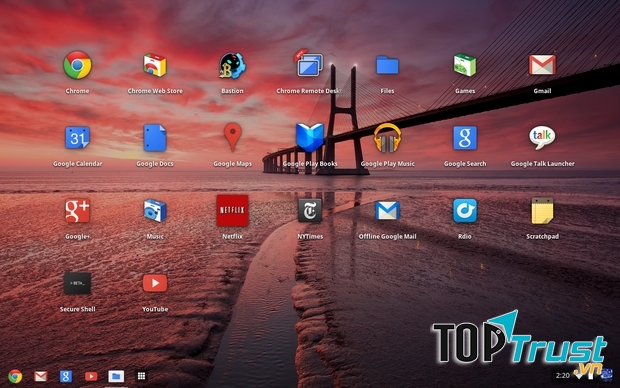The height and width of the screenshot is (388, 620).
Task: Open the Wi-Fi status indicator in tray
Action: pyautogui.click(x=579, y=375)
